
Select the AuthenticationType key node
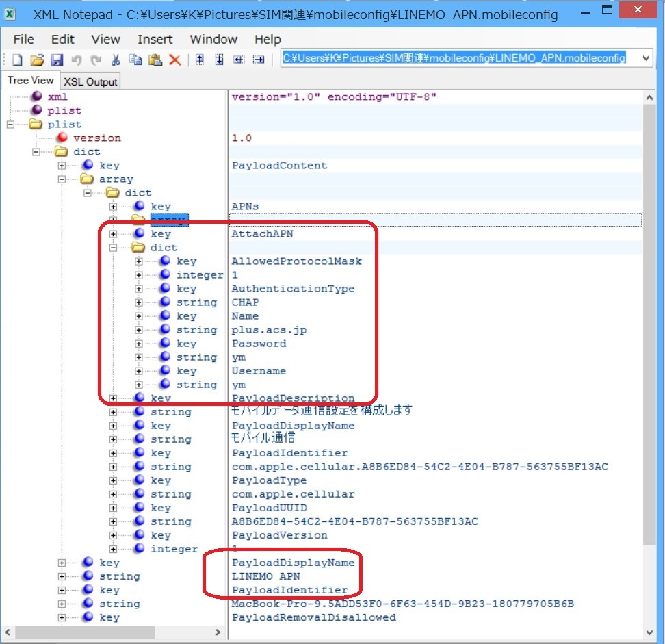186,289
